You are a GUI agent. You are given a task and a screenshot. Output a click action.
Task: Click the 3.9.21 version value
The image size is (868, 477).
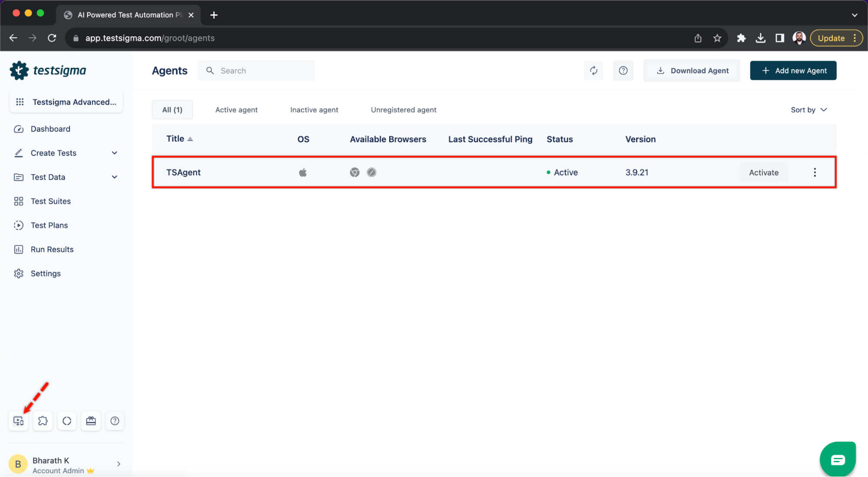point(637,172)
